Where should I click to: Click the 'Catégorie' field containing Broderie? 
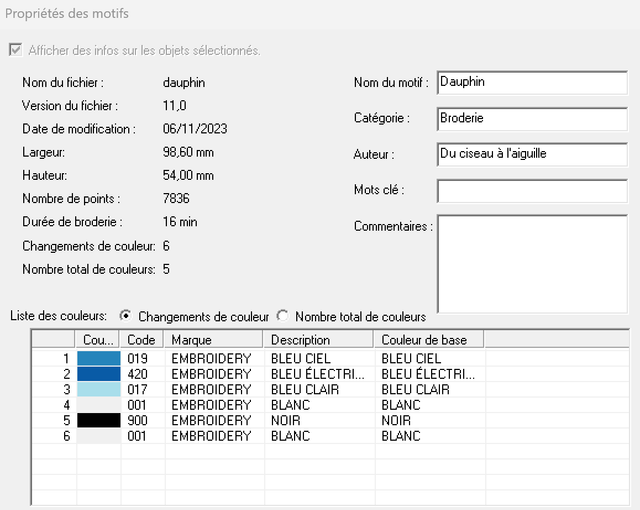(x=531, y=118)
